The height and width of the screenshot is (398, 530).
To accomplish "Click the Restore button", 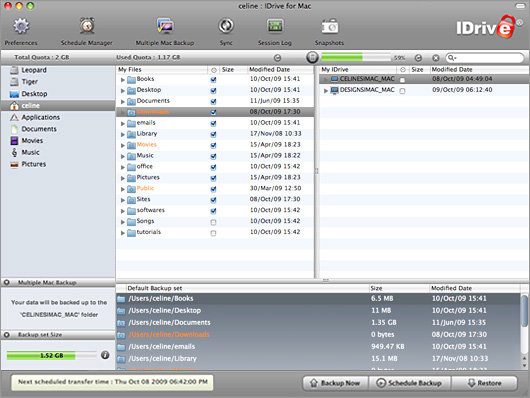I will click(x=484, y=383).
